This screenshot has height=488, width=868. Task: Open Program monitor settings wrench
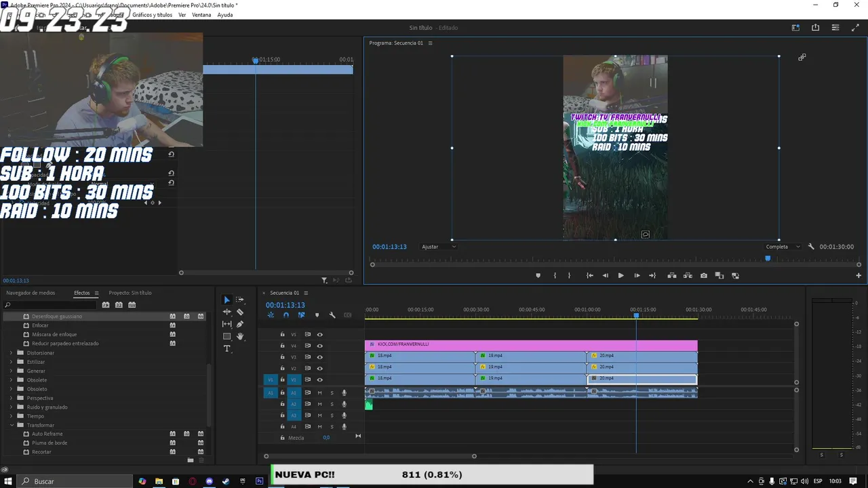pyautogui.click(x=811, y=247)
